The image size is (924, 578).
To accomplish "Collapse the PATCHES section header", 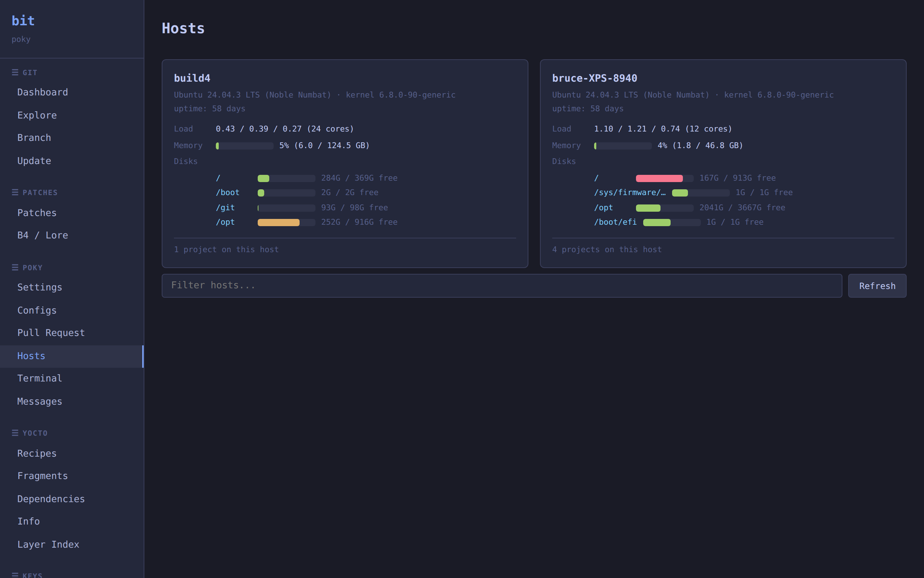I will [x=35, y=193].
